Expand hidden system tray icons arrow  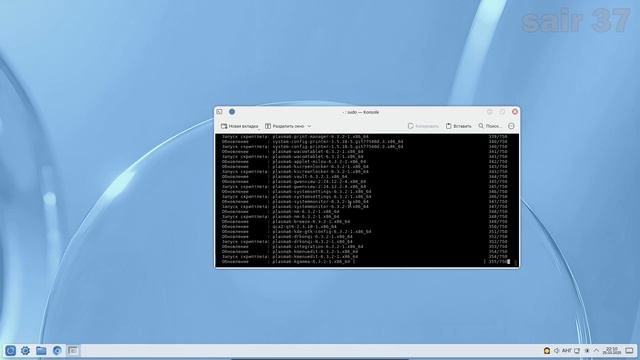click(x=596, y=351)
